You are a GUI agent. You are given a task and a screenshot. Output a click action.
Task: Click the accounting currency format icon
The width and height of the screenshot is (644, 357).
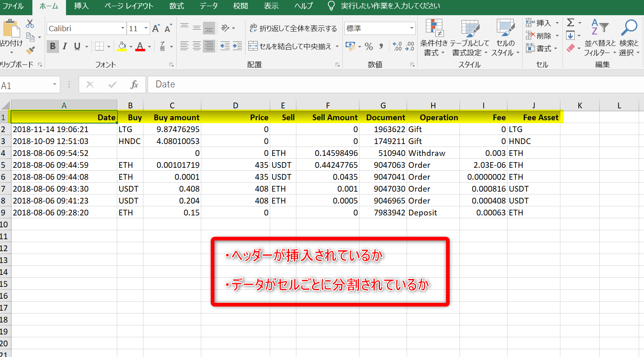coord(350,46)
